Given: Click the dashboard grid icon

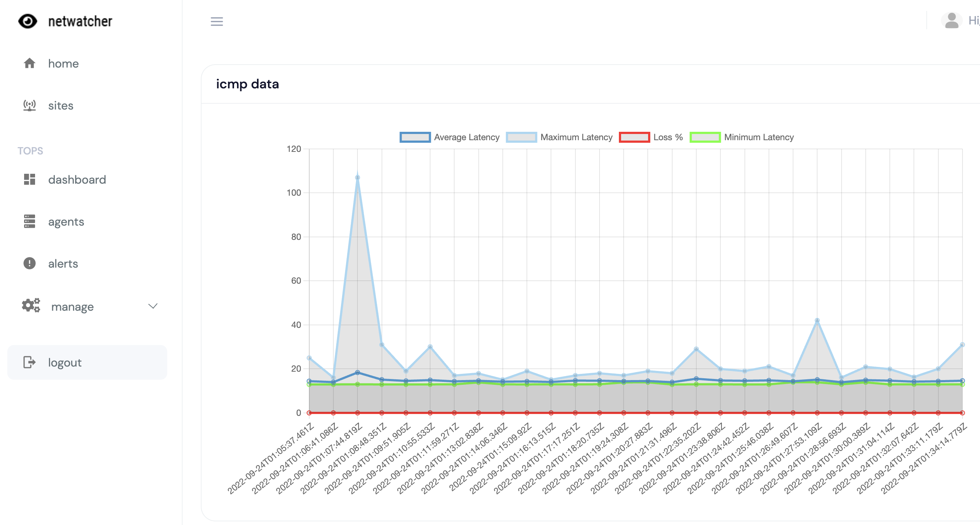Looking at the screenshot, I should (x=29, y=179).
